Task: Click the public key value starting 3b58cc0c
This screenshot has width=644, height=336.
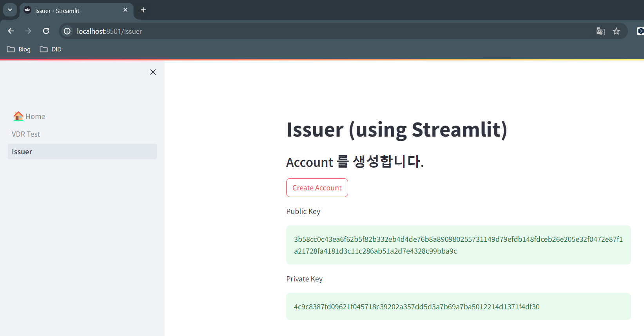Action: coord(459,245)
